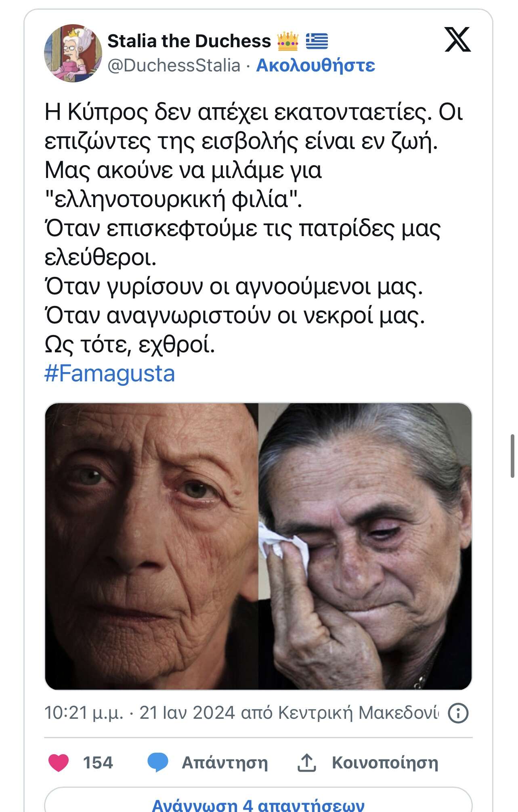
Task: Click the blue reply bubble icon
Action: 157,763
